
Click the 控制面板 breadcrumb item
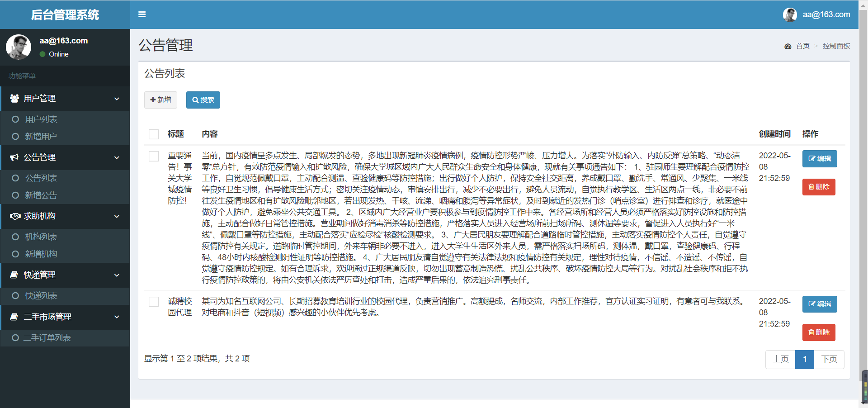pyautogui.click(x=836, y=46)
